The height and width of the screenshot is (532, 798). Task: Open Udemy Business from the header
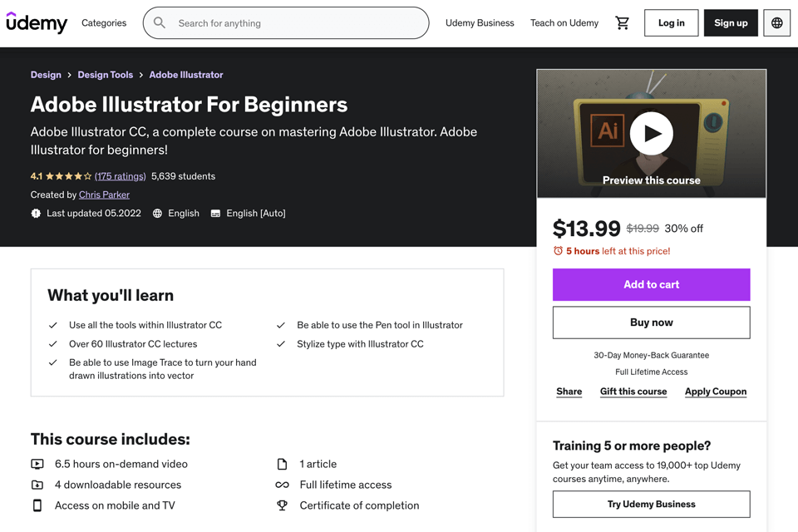pos(480,23)
